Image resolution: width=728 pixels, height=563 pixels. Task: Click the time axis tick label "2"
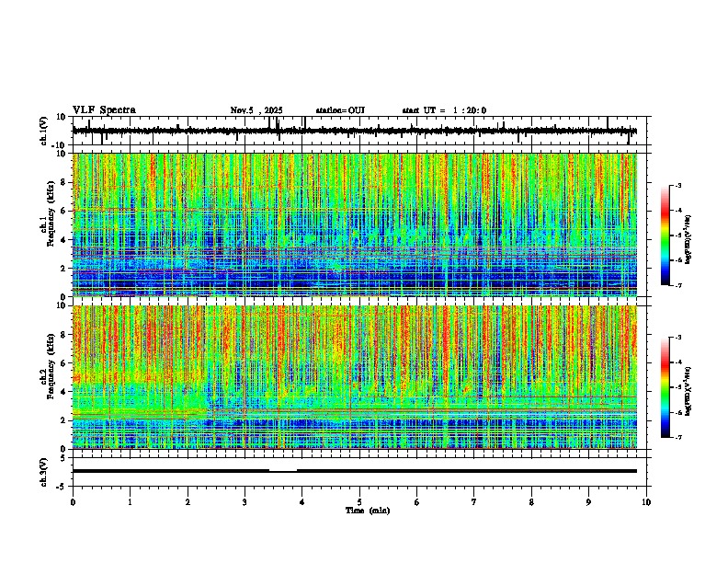coord(188,502)
